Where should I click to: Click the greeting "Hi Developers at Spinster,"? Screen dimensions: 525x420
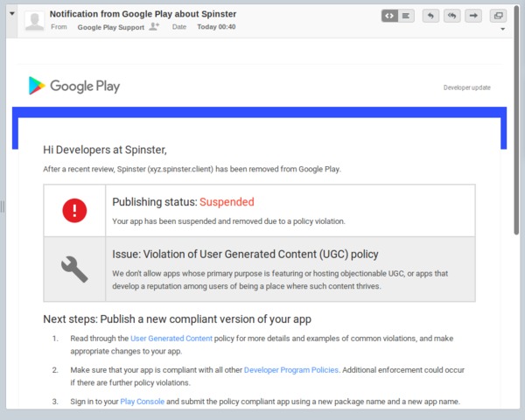click(x=105, y=150)
